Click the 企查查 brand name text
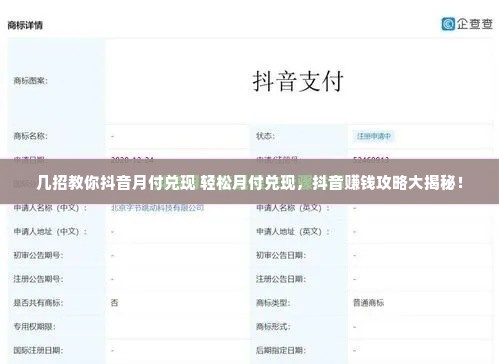Viewport: 499px width, 364px height. (x=475, y=24)
